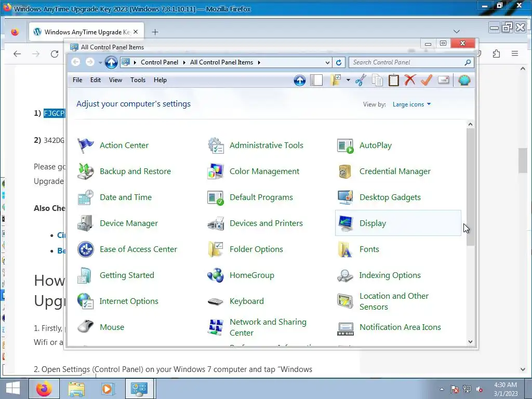Image resolution: width=532 pixels, height=399 pixels.
Task: Click the Copy toolbar icon
Action: pos(377,81)
